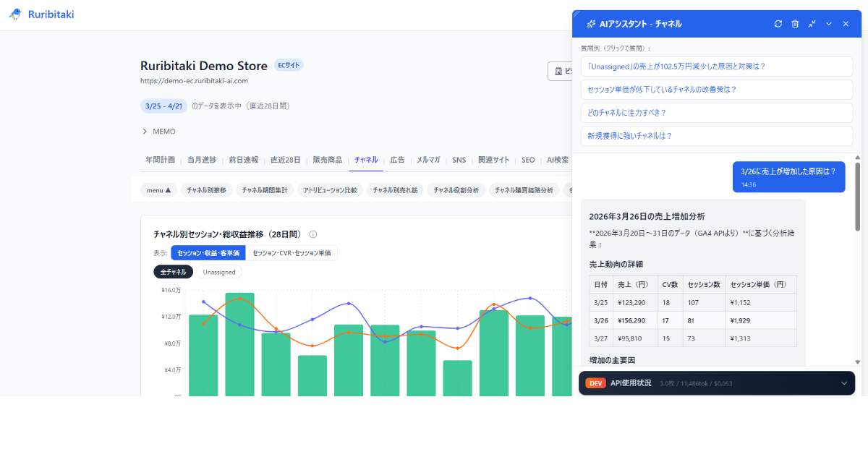Click the sparkle icon in assistant header
Viewport: 868px width, 470px height.
(591, 24)
